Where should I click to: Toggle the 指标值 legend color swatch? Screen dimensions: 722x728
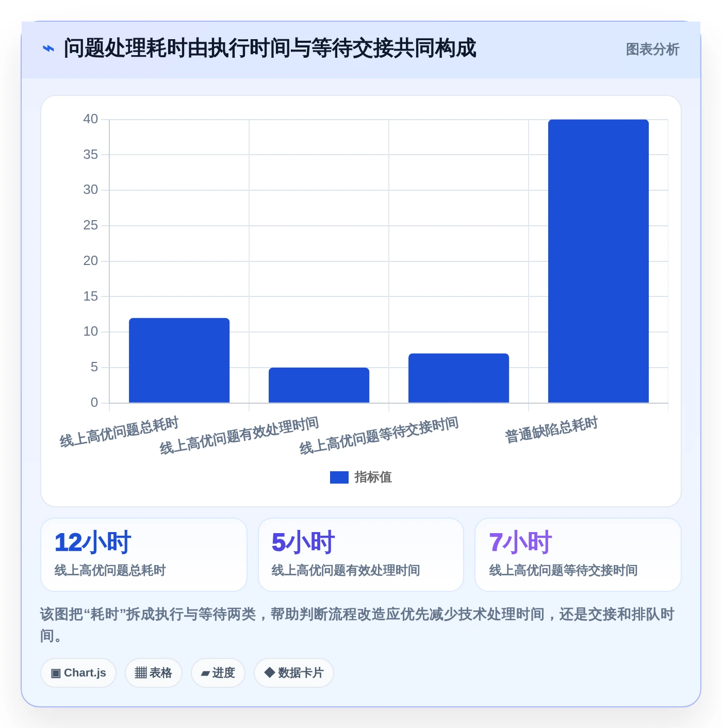click(339, 477)
